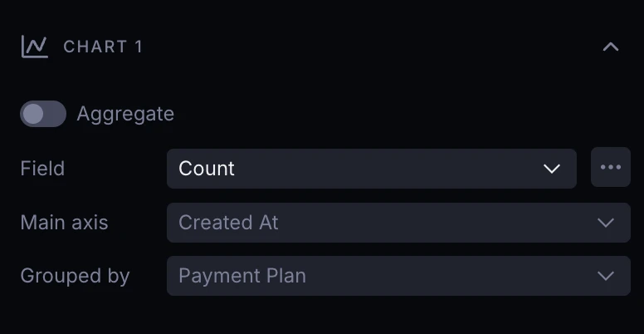Collapse the Chart 1 section with chevron
644x334 pixels.
(x=610, y=47)
